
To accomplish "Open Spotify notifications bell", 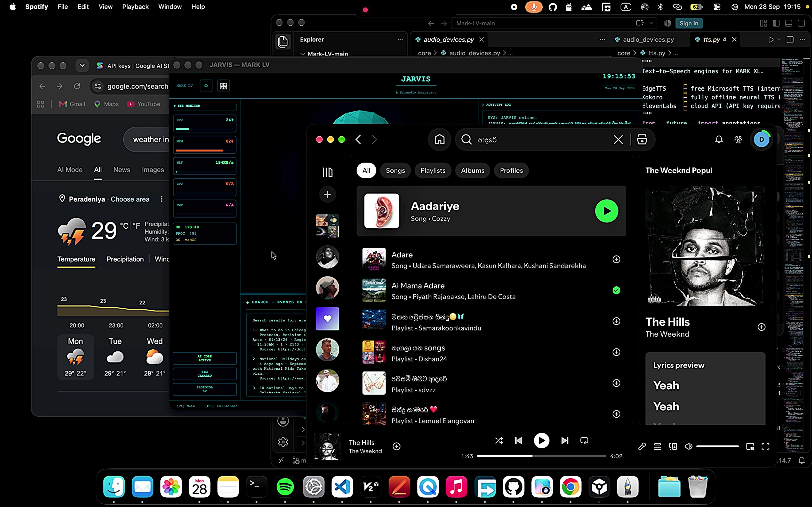I will click(719, 139).
